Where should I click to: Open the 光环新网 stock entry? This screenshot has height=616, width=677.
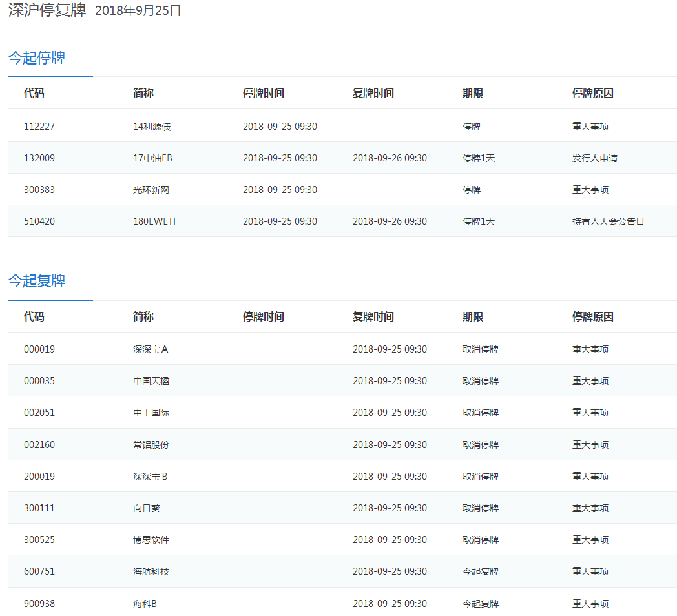(151, 190)
